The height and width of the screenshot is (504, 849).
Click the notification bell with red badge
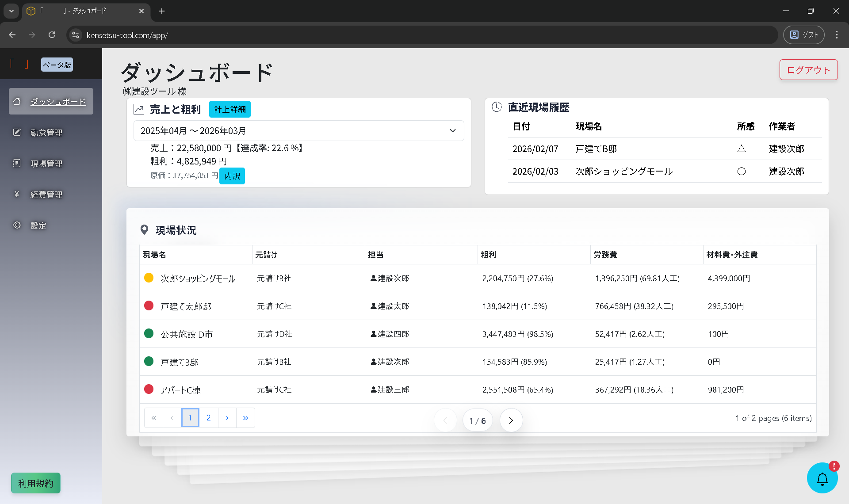tap(822, 478)
